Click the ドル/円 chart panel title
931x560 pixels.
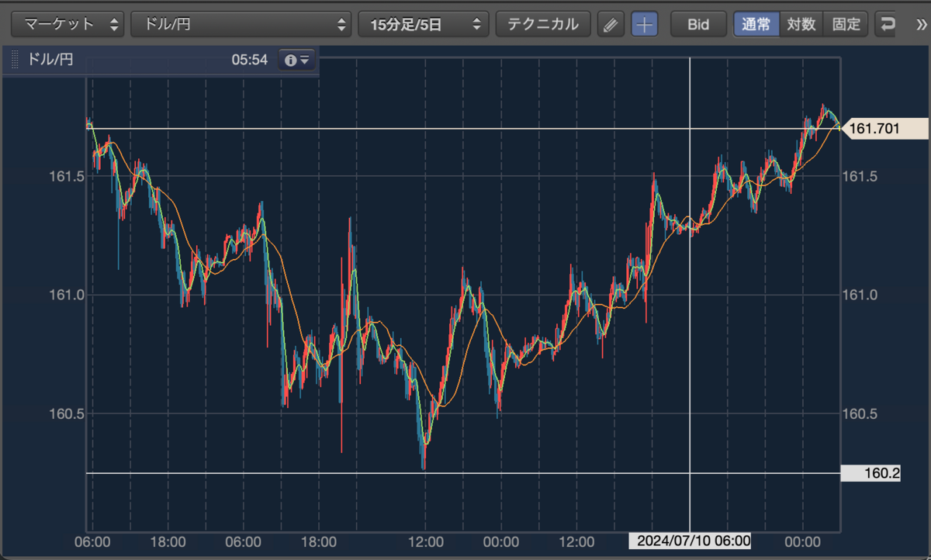pos(50,60)
